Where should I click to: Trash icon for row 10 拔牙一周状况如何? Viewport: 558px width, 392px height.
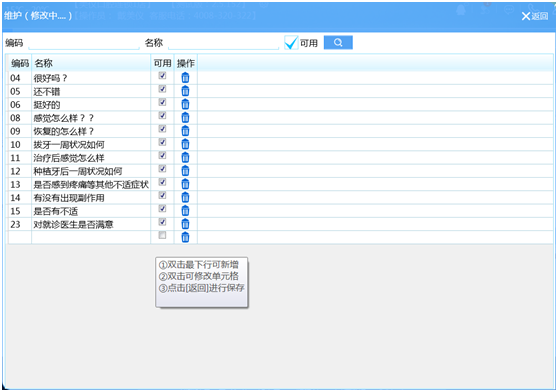(185, 144)
